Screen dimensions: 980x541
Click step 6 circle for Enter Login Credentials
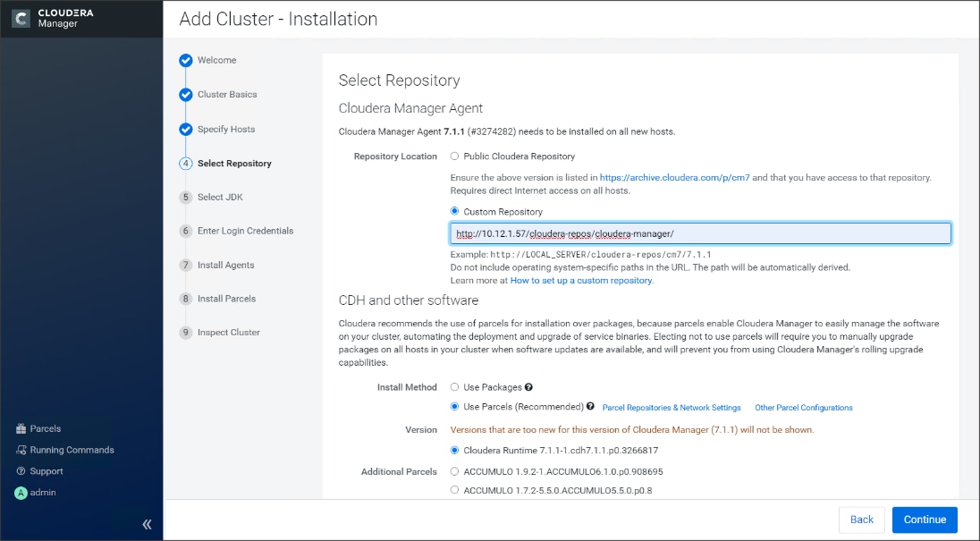click(186, 231)
